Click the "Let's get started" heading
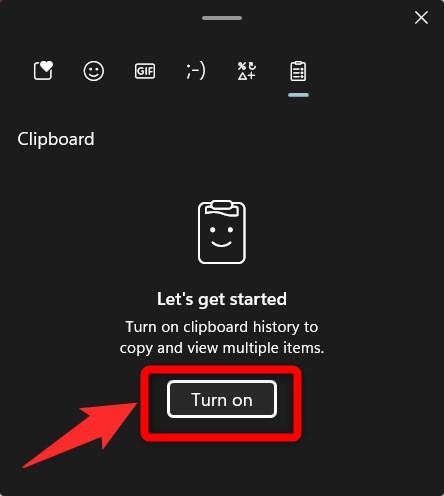The image size is (444, 496). tap(222, 299)
